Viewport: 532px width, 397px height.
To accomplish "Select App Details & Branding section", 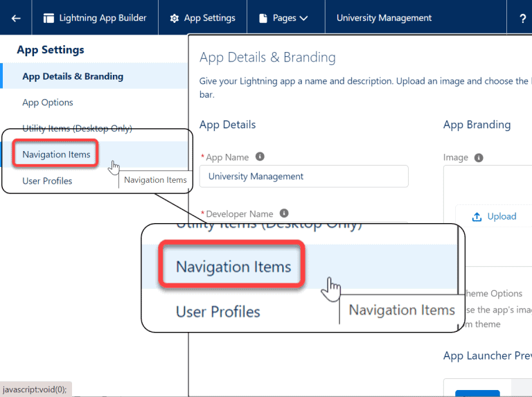I will point(95,76).
